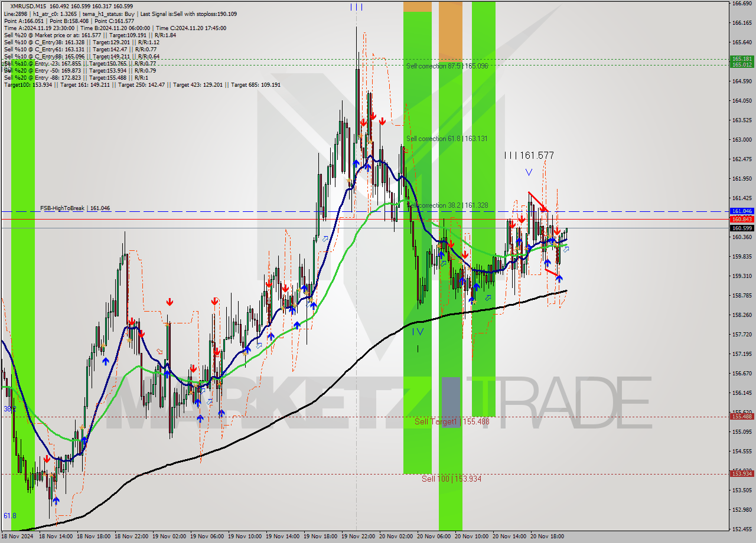The height and width of the screenshot is (543, 756).
Task: Click the 166.165 price axis value
Action: click(742, 23)
